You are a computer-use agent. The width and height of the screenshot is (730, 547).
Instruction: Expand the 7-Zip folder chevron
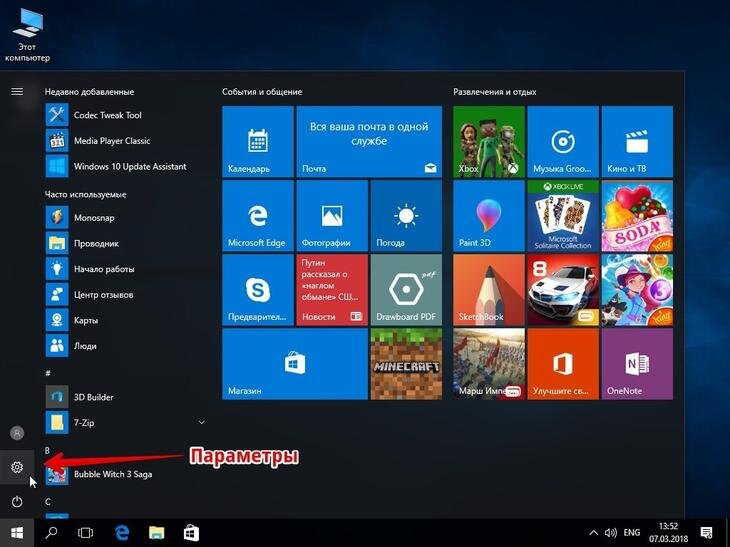[202, 422]
